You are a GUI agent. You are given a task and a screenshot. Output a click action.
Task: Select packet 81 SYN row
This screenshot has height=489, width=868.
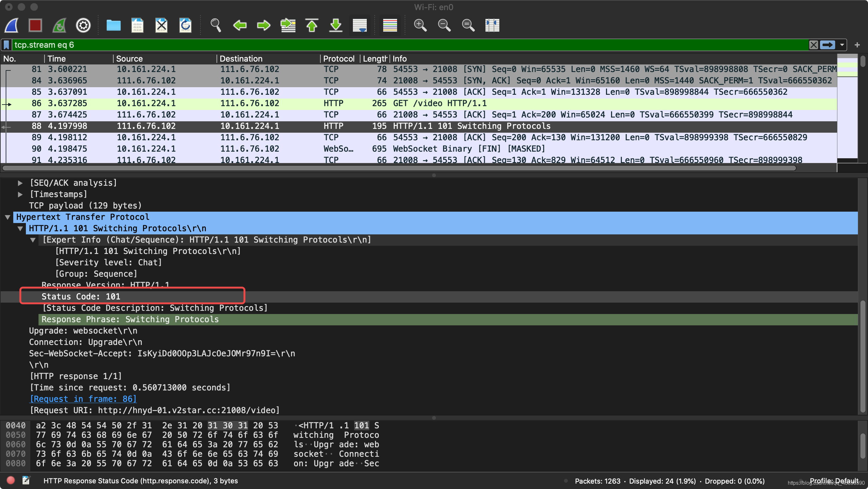click(419, 69)
